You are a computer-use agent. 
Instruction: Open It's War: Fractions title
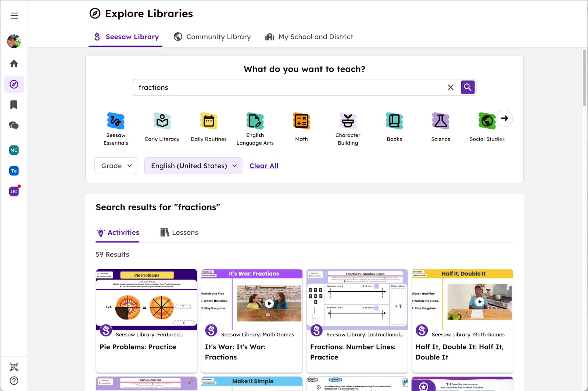coord(235,352)
